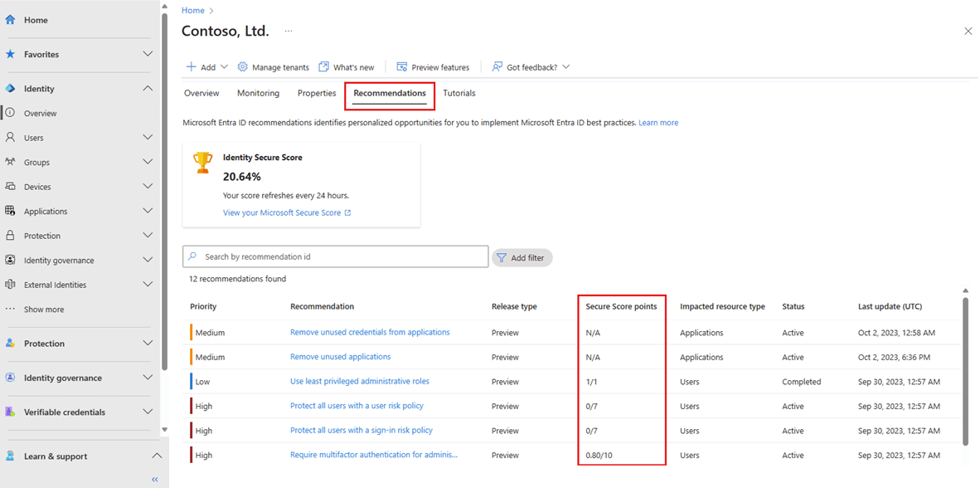Select the Protection lock icon in sidebar
The height and width of the screenshot is (488, 980).
(x=9, y=235)
